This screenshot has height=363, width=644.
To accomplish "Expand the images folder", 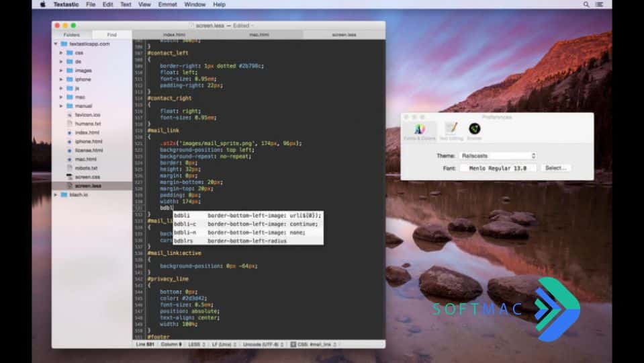I will (x=61, y=71).
